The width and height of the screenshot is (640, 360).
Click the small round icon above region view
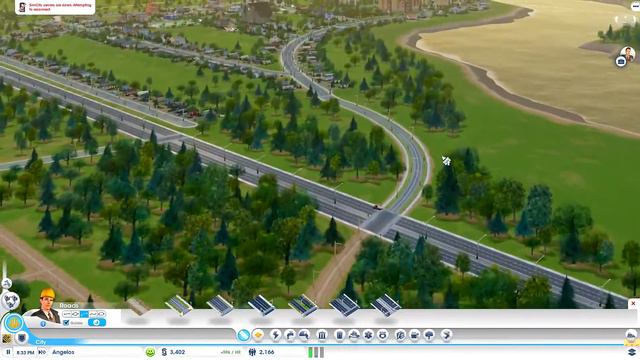[7, 283]
